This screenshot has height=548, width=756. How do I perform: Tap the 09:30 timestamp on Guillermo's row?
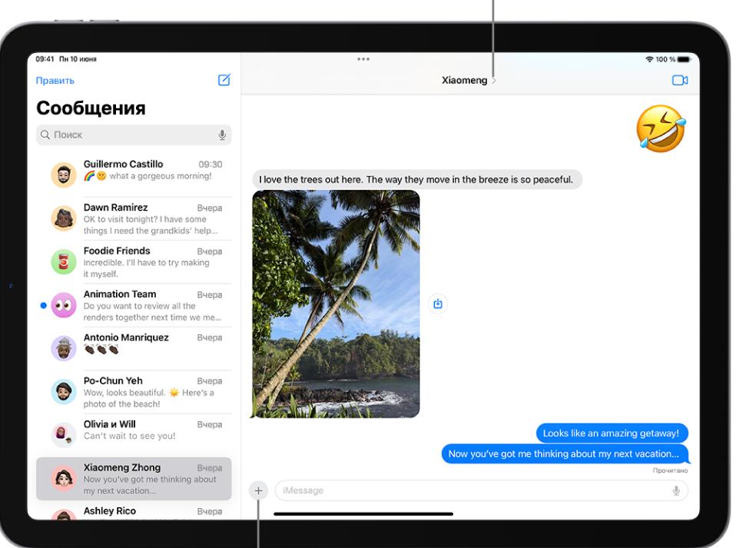coord(211,164)
